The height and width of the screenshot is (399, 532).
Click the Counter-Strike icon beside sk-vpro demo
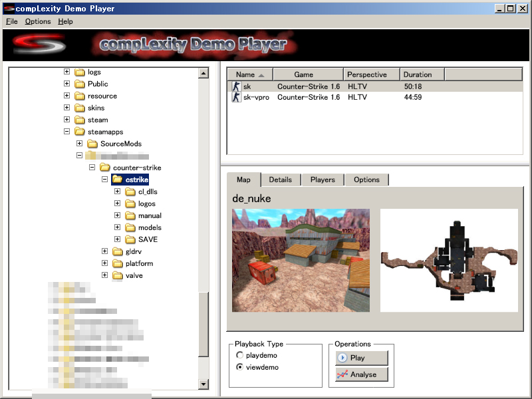tap(236, 97)
